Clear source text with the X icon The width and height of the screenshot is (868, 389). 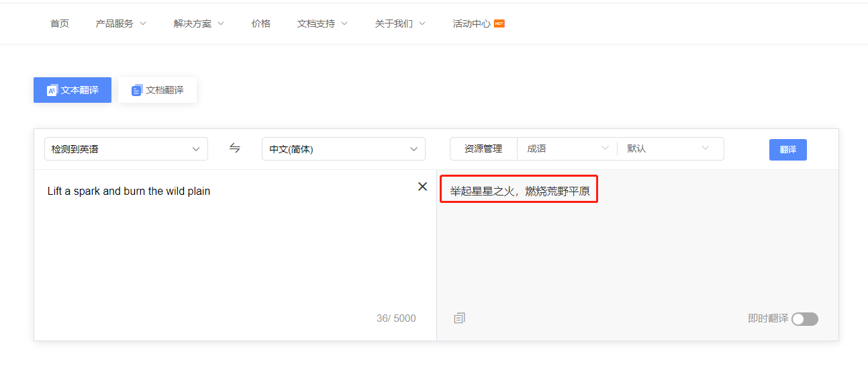[x=422, y=187]
